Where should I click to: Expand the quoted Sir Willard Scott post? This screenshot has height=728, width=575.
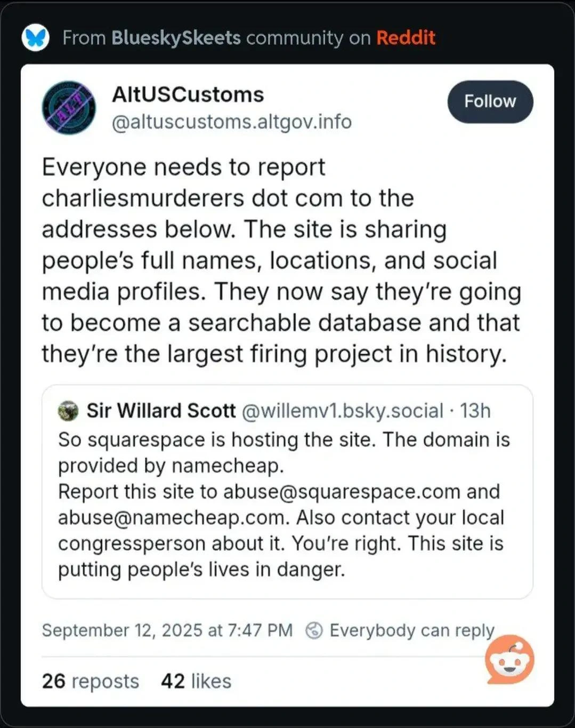tap(288, 491)
